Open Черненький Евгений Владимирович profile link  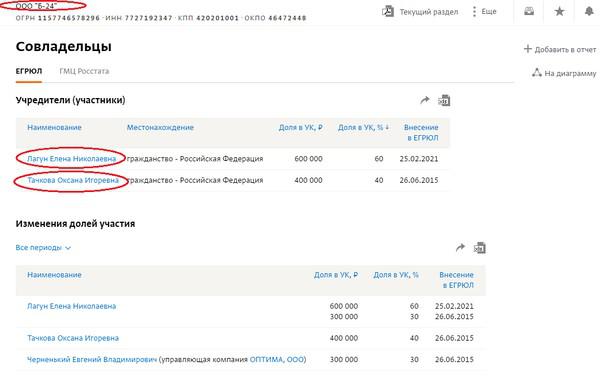[92, 360]
